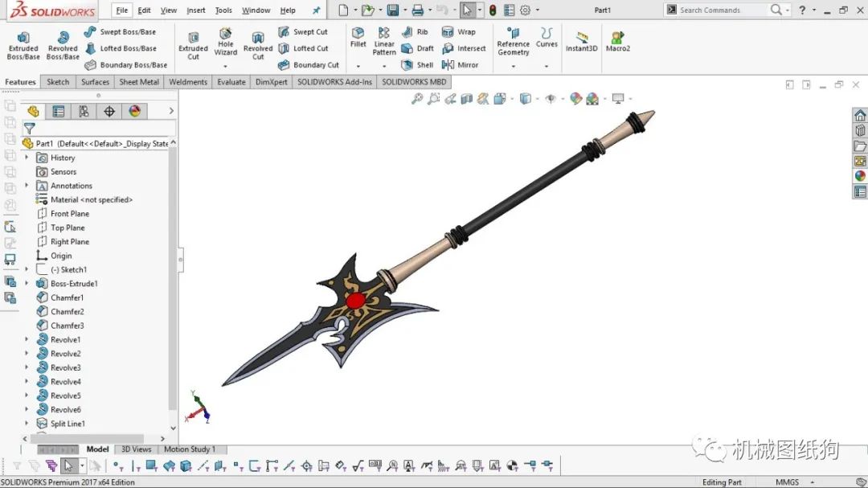The image size is (868, 488).
Task: Expand the Revolve4 feature
Action: click(27, 382)
